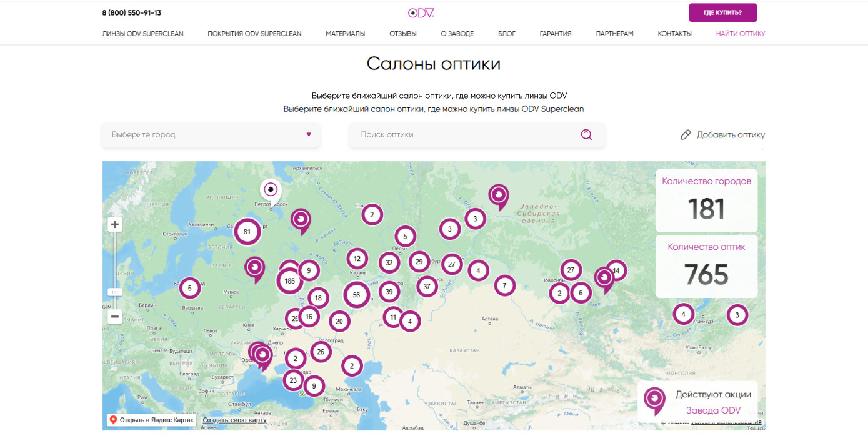
Task: Go to Отзывы page
Action: [x=403, y=34]
